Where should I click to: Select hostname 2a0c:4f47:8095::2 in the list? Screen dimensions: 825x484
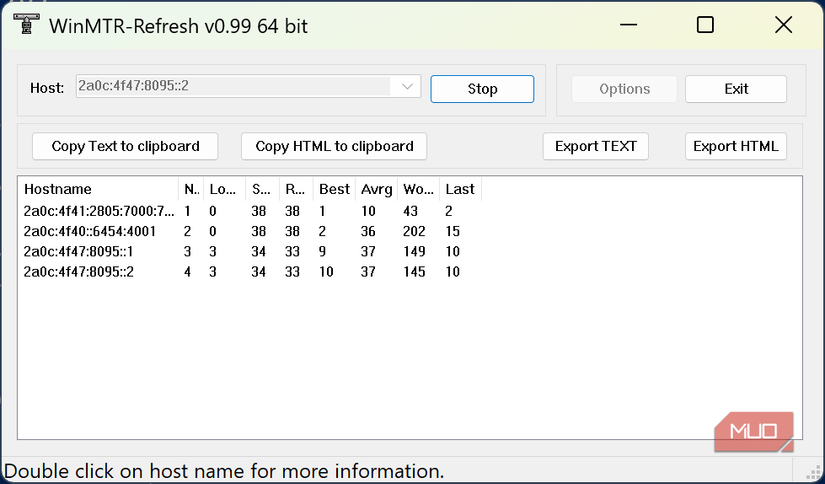click(x=78, y=271)
